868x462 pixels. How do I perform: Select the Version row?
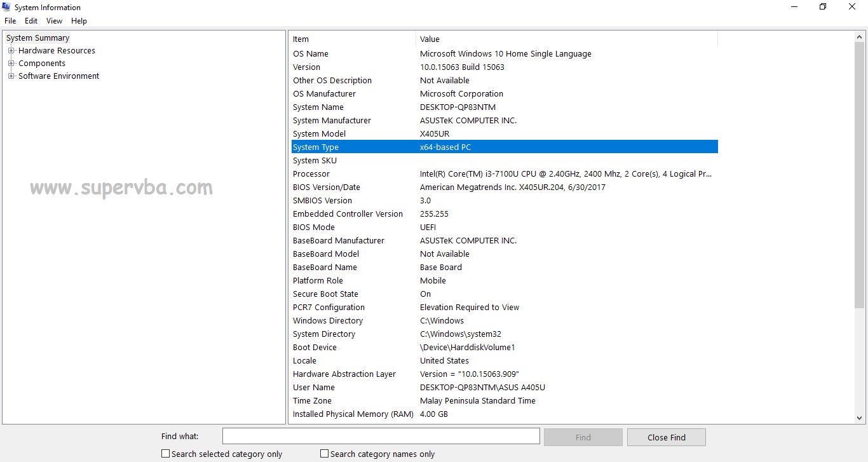pyautogui.click(x=505, y=67)
